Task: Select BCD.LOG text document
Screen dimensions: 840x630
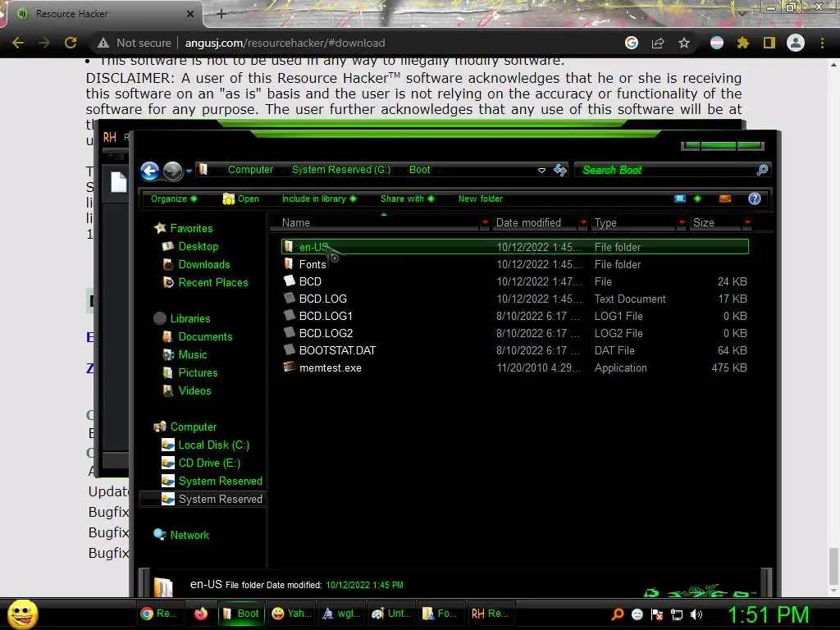Action: pos(514,299)
